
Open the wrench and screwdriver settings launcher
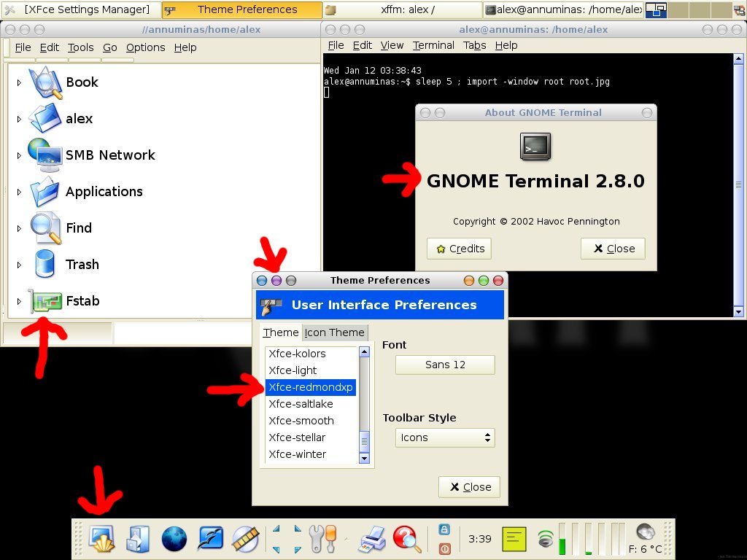tap(323, 539)
